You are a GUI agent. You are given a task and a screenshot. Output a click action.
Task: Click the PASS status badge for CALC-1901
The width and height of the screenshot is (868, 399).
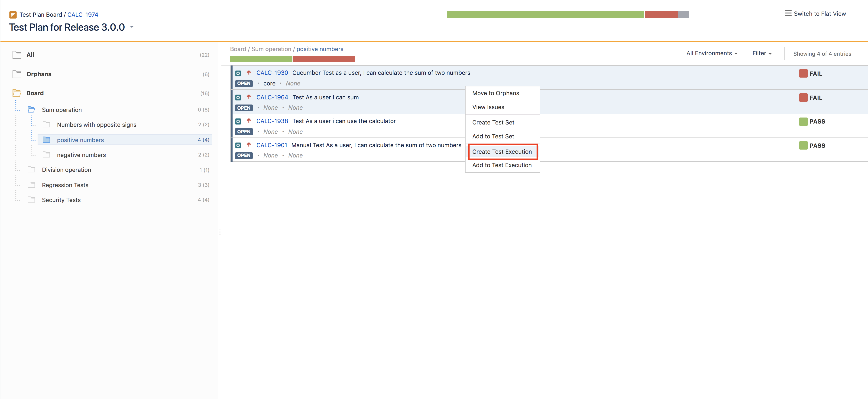pos(812,146)
